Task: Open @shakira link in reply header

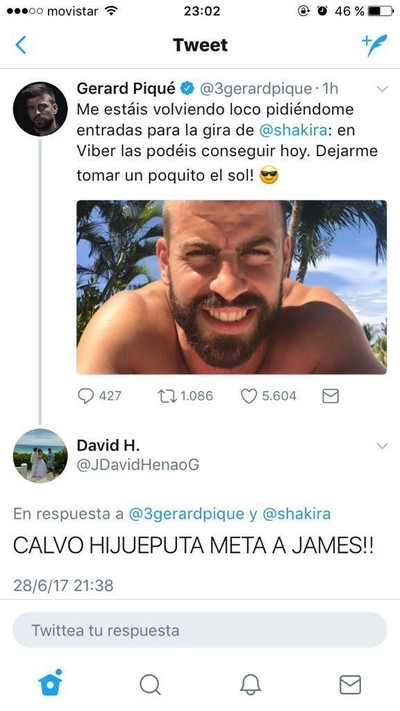Action: click(296, 514)
